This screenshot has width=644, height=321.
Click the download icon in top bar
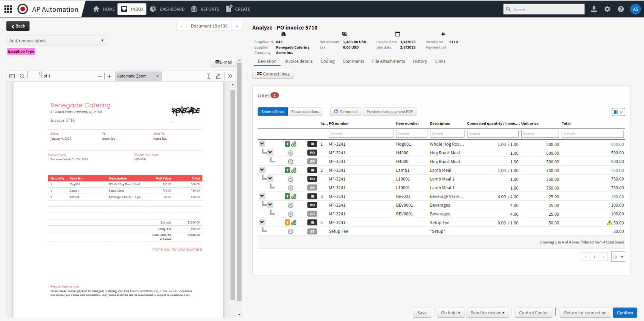point(594,9)
